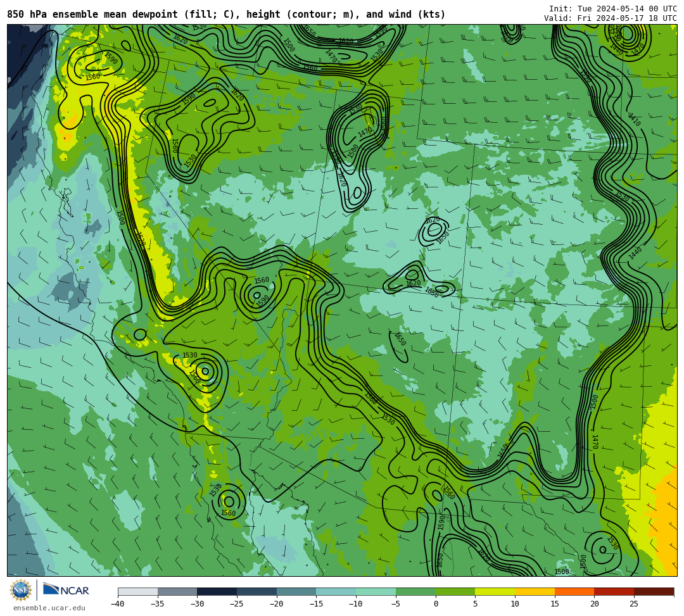Click the '10' colorbar tick label
684x616 pixels.
click(515, 604)
